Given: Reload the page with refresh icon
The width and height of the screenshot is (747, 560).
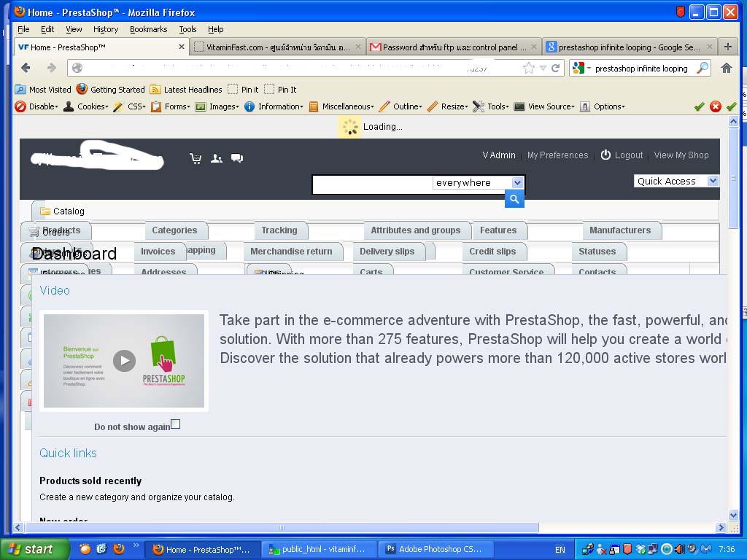Looking at the screenshot, I should pyautogui.click(x=555, y=68).
